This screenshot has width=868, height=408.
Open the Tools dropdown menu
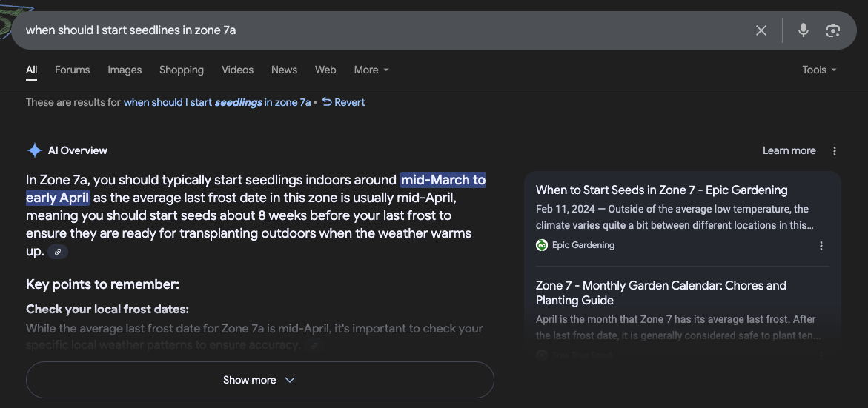point(819,70)
